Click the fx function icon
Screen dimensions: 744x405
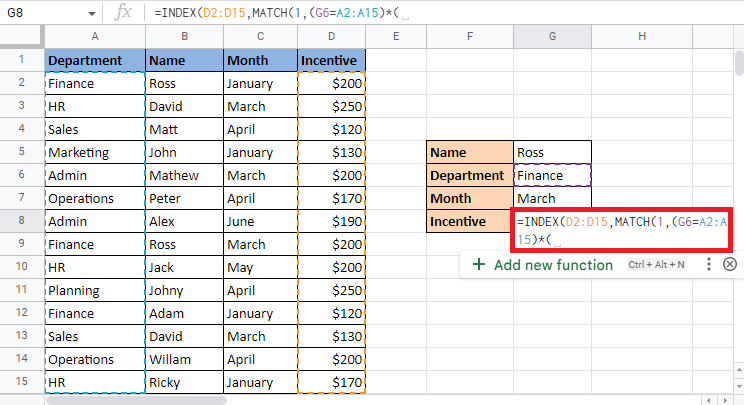[124, 13]
